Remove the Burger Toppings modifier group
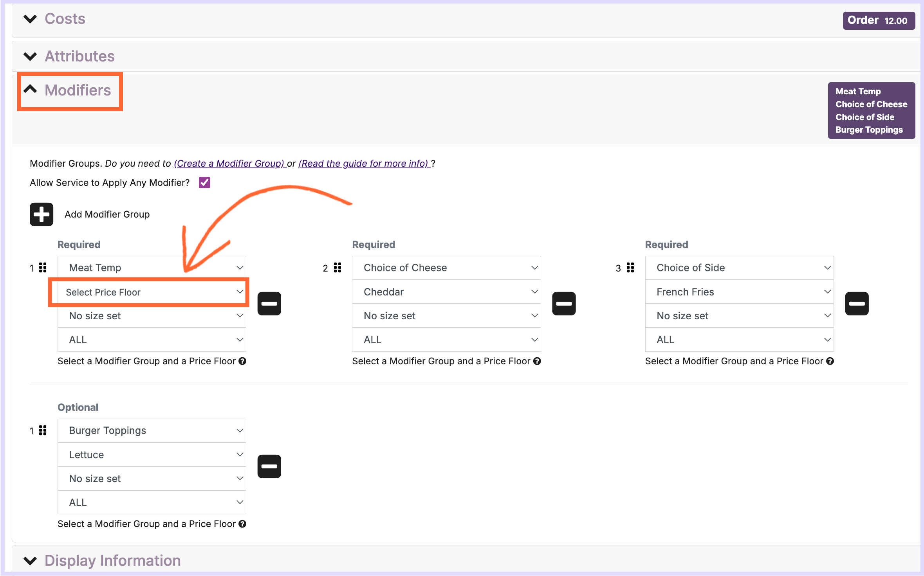This screenshot has height=576, width=924. (269, 466)
